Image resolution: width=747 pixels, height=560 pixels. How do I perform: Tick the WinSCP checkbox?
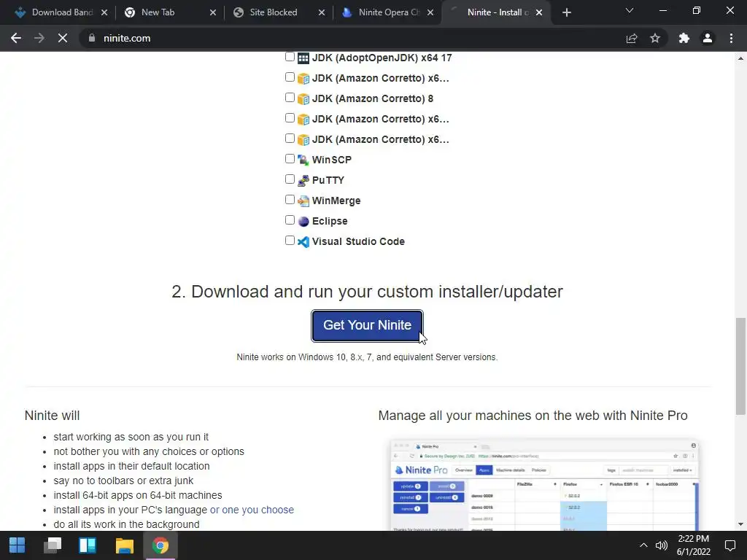[x=290, y=158]
